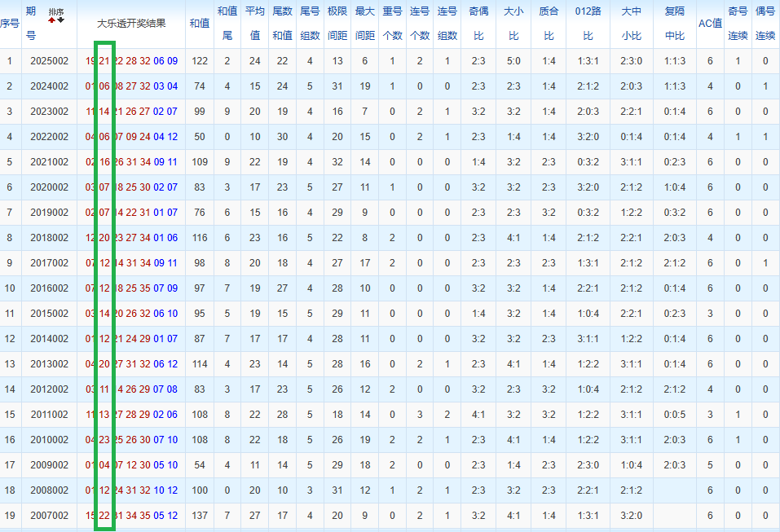Click sum value 122 in row 2025002
The height and width of the screenshot is (532, 780).
[200, 61]
